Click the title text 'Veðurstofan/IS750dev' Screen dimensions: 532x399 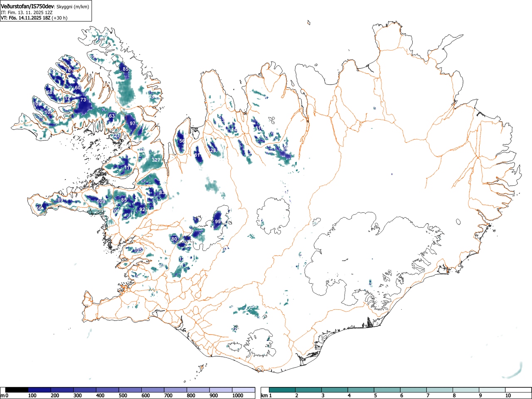click(27, 6)
